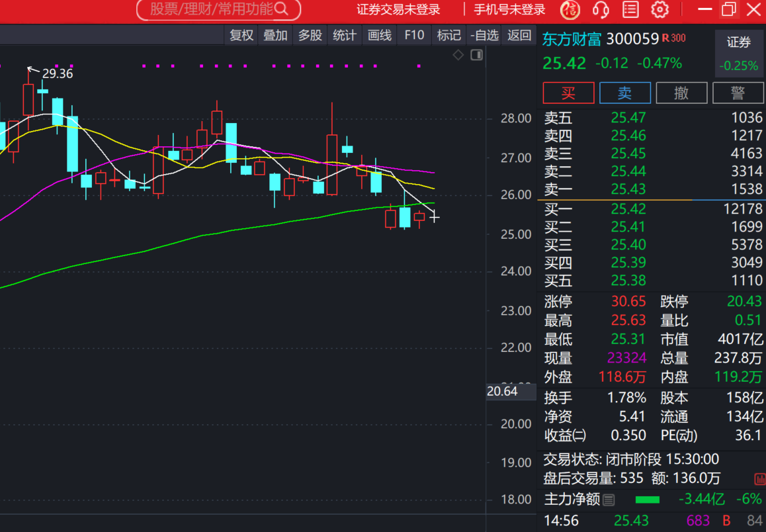766x532 pixels.
Task: Minimize the application window
Action: pyautogui.click(x=704, y=9)
